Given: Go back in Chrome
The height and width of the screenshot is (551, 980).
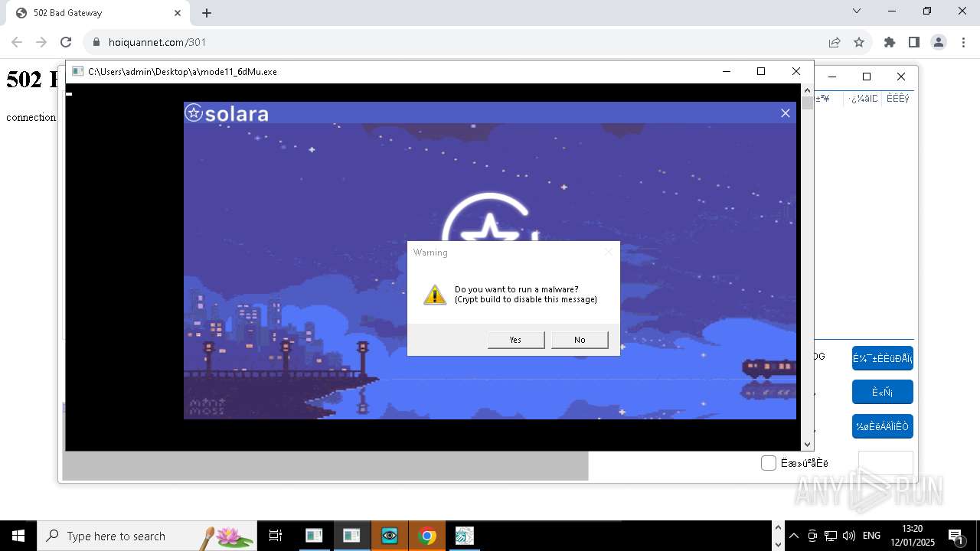Looking at the screenshot, I should [17, 42].
